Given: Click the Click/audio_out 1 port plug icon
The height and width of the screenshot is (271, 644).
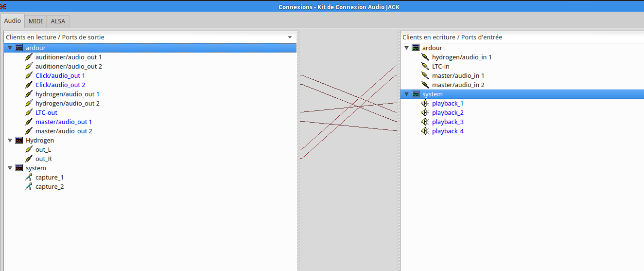Looking at the screenshot, I should click(x=29, y=76).
